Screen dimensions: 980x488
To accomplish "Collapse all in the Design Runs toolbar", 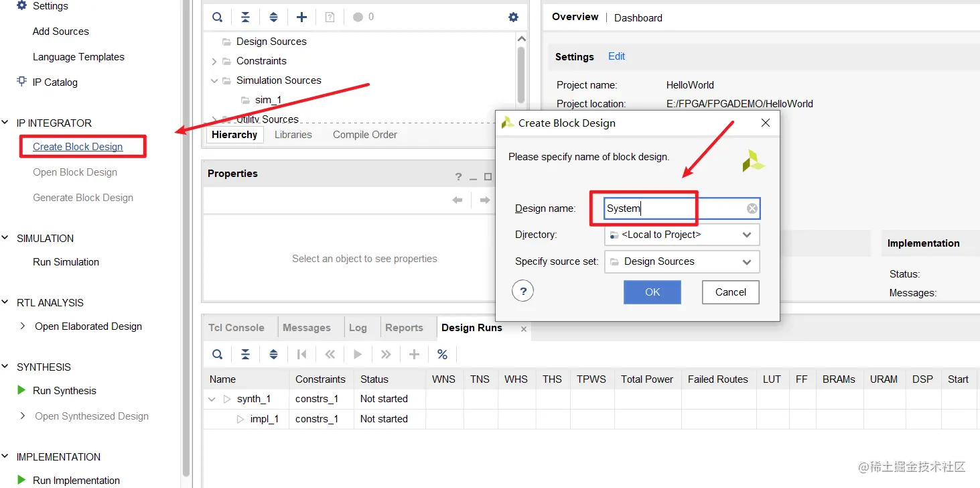I will pyautogui.click(x=245, y=355).
